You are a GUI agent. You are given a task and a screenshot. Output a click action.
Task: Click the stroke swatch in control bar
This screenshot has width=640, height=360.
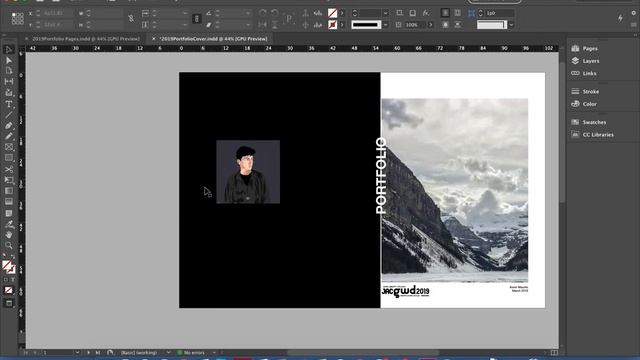pos(333,25)
